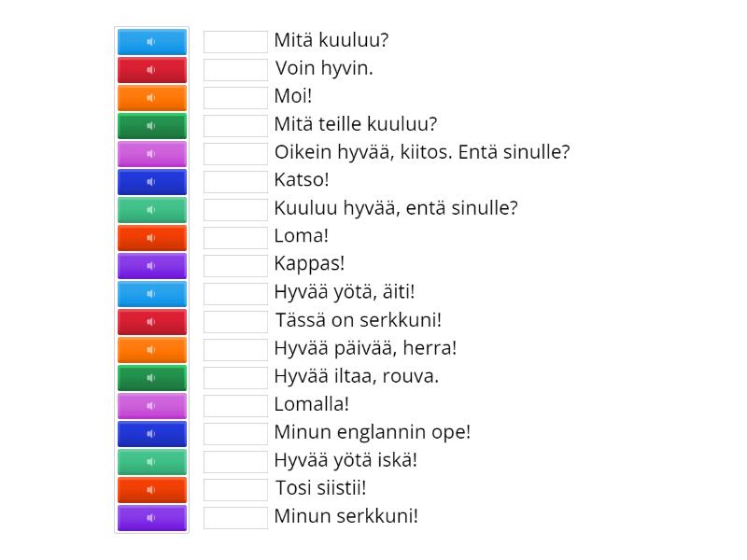Play the purple audio button beside "Kappas!"
The width and height of the screenshot is (747, 560).
(x=151, y=266)
